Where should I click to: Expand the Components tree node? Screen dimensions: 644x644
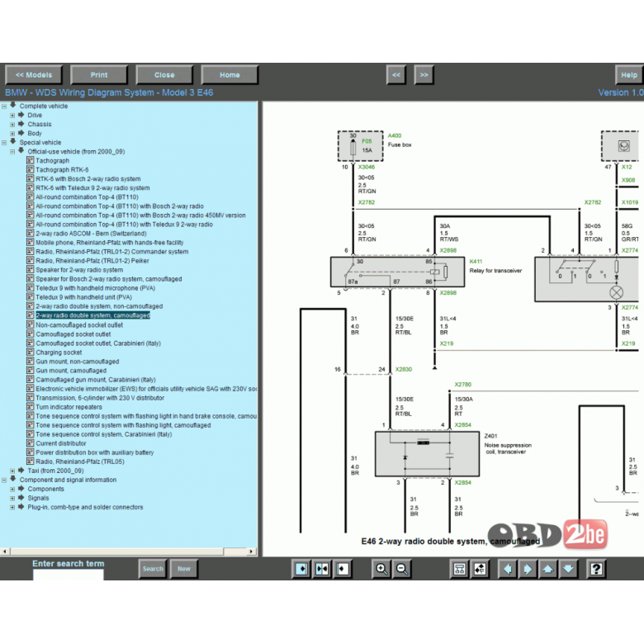coord(12,489)
